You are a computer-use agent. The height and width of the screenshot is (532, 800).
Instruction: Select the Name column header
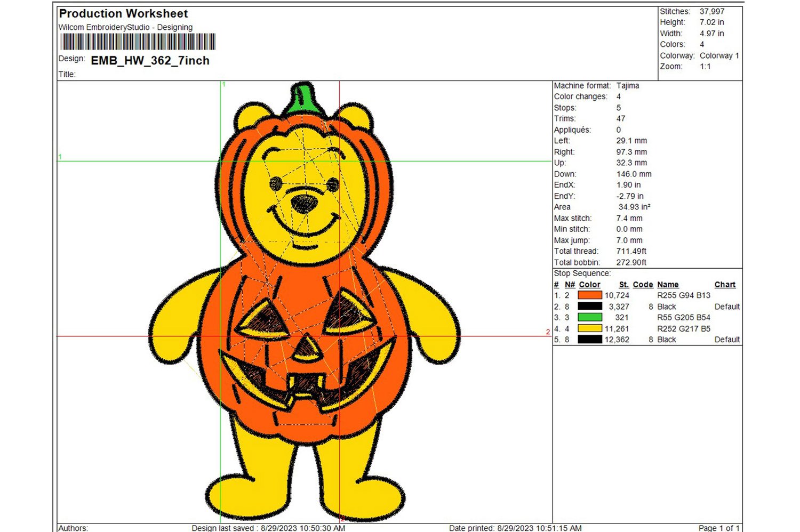668,285
